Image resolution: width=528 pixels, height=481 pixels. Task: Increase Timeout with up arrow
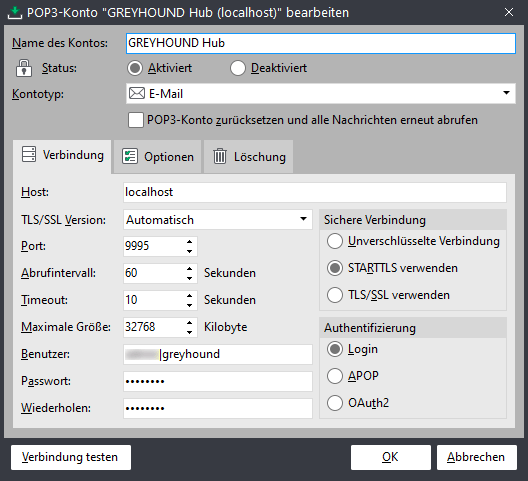click(x=190, y=295)
